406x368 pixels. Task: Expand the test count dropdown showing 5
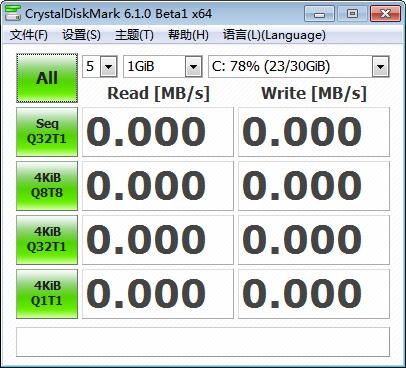pyautogui.click(x=109, y=67)
